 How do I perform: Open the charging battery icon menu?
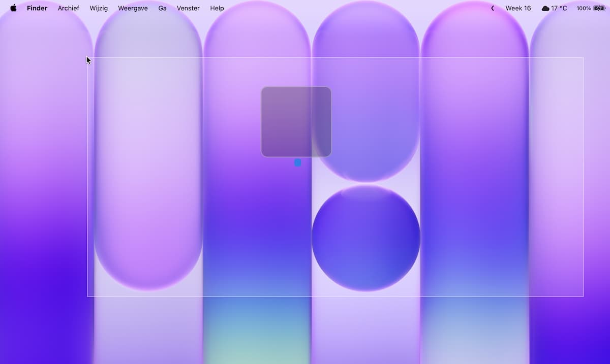599,8
